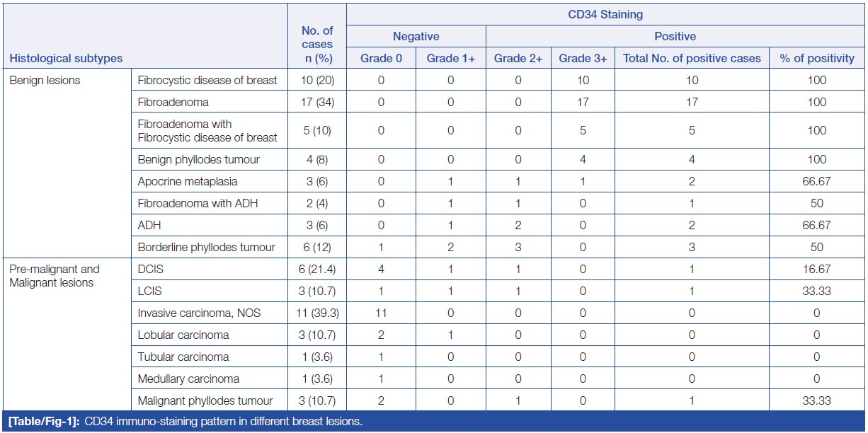Click the "17 (34)" cases cell for Fibroadenoma

316,102
